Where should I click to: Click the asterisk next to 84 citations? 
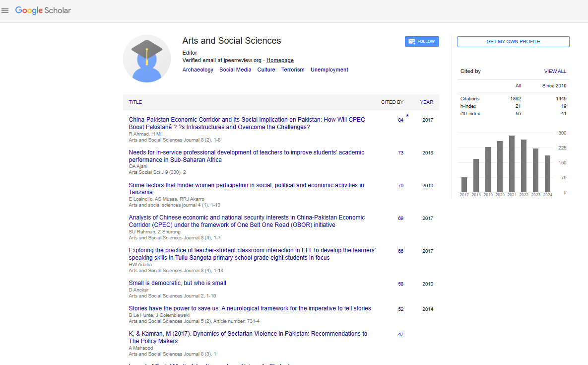coord(407,117)
